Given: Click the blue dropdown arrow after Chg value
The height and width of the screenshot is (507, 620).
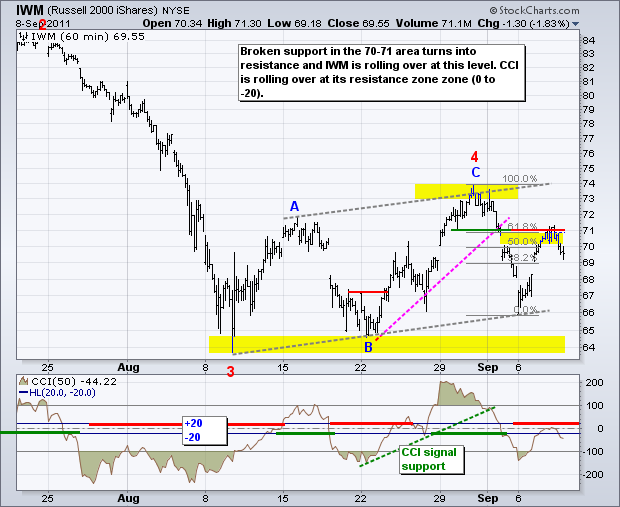Looking at the screenshot, I should [x=575, y=24].
